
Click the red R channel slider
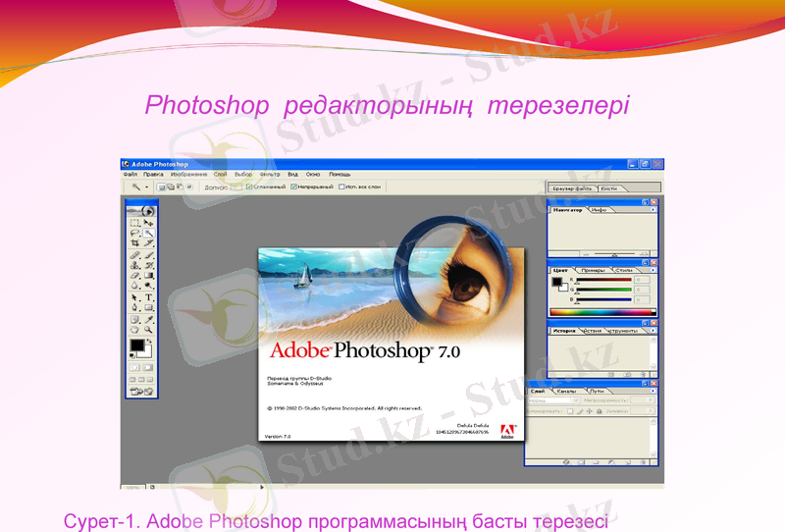click(603, 280)
